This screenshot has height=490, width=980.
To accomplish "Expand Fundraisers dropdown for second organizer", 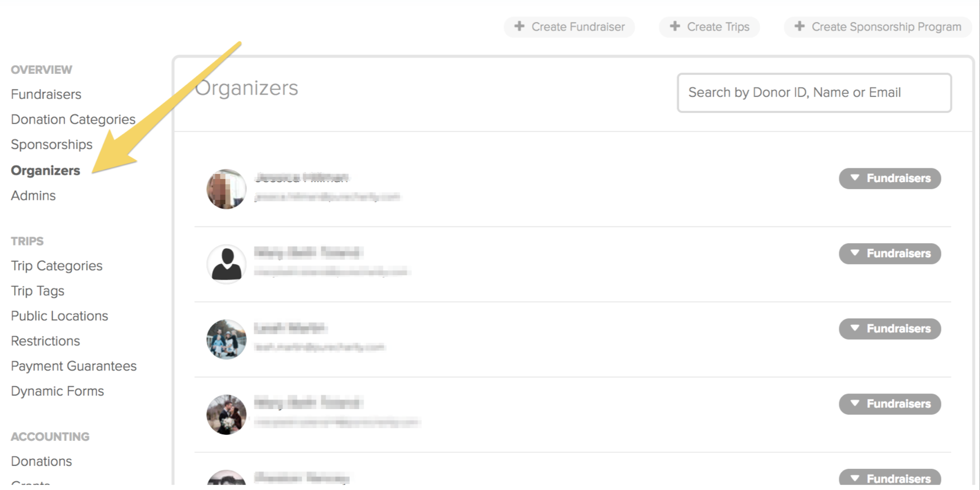I will coord(890,254).
